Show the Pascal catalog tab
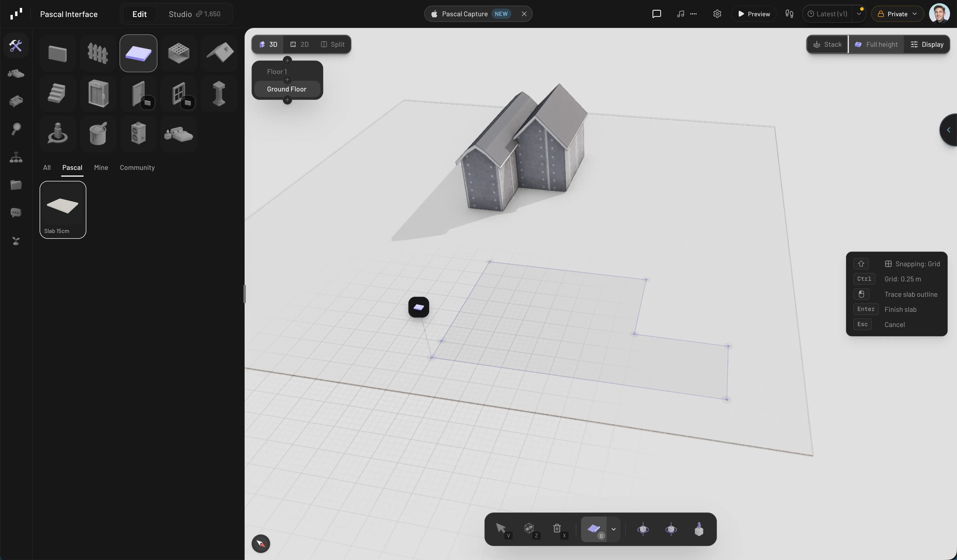 tap(72, 168)
